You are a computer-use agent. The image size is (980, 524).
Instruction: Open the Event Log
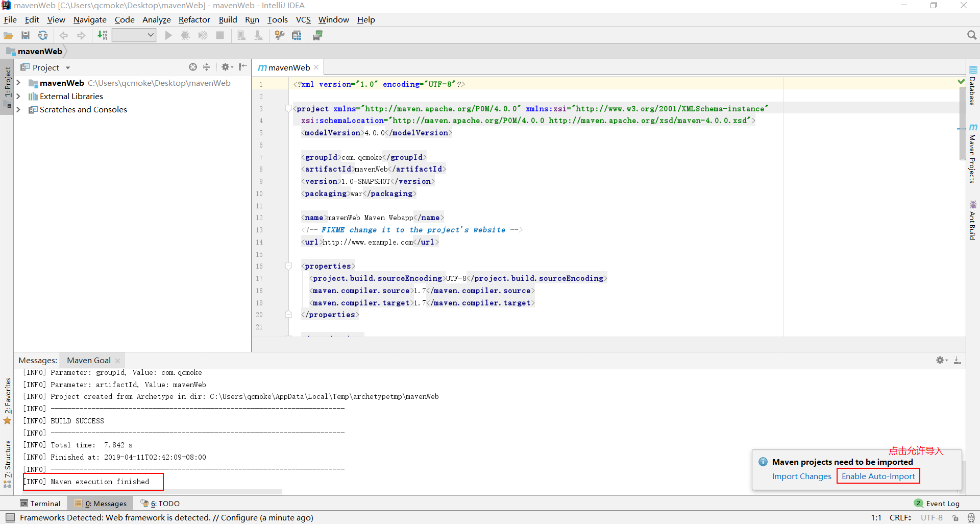tap(937, 503)
